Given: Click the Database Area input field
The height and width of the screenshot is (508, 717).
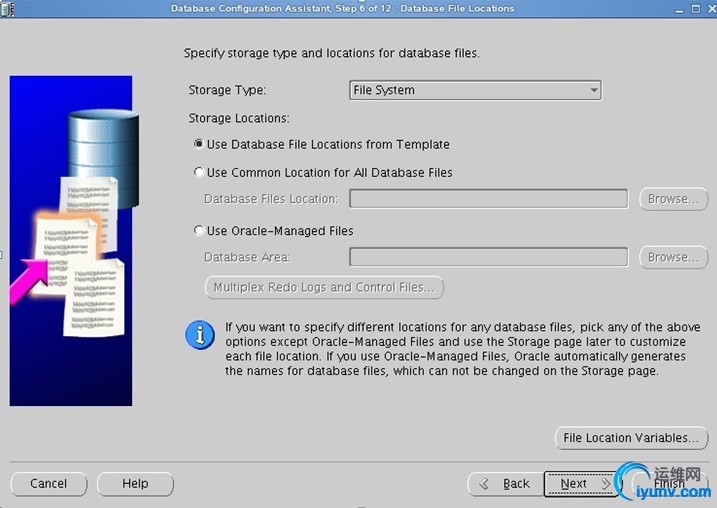Looking at the screenshot, I should click(x=488, y=257).
